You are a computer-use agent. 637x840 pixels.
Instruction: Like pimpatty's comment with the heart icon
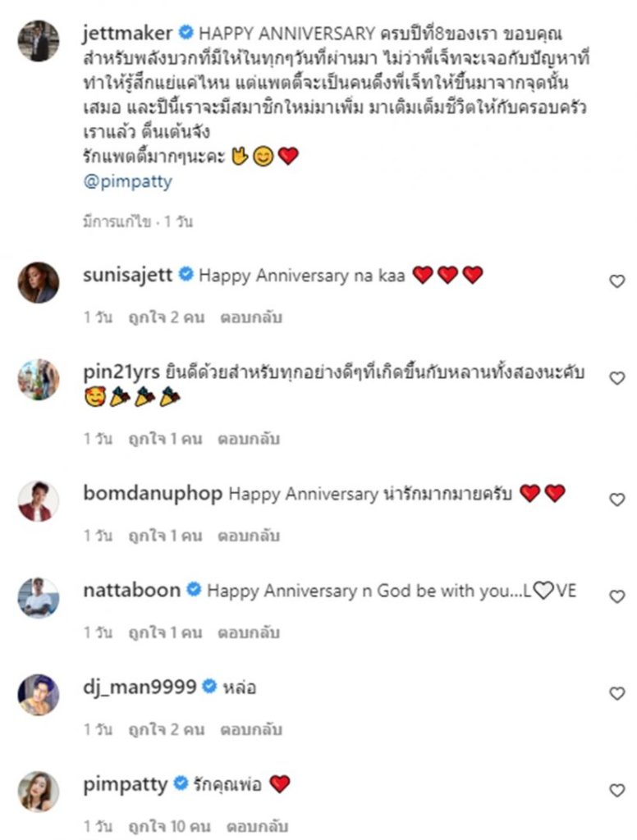pyautogui.click(x=616, y=790)
